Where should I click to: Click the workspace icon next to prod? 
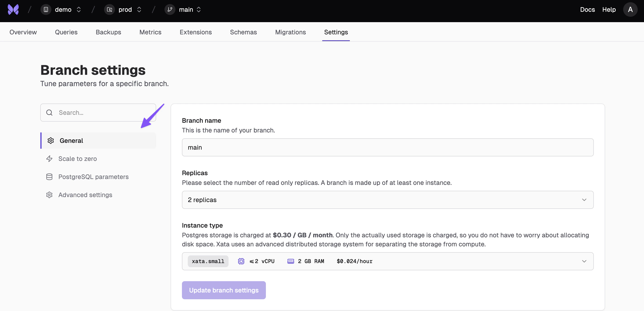(x=109, y=9)
